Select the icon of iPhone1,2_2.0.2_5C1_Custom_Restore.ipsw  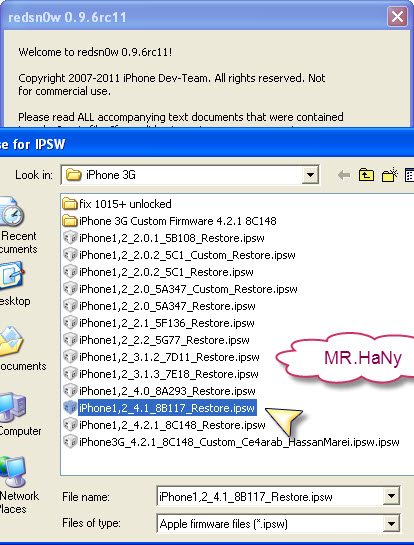[70, 255]
